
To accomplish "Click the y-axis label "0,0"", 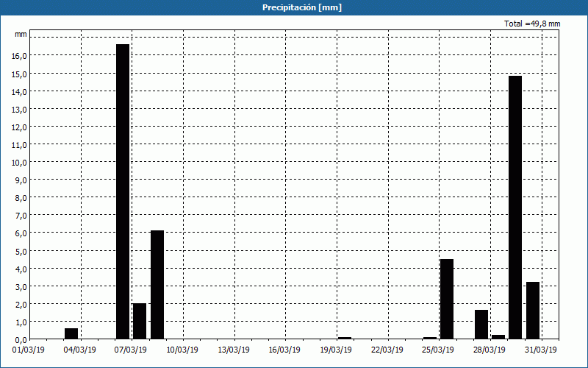I will [21, 340].
